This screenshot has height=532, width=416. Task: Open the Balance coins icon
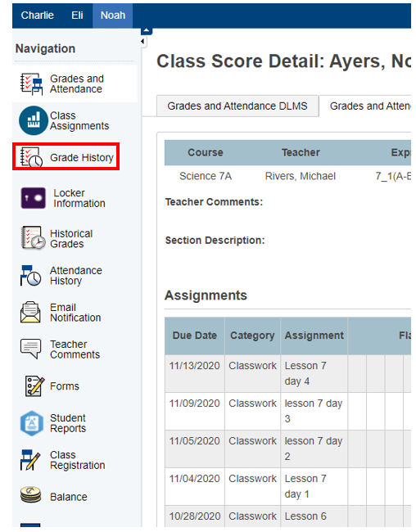[30, 495]
